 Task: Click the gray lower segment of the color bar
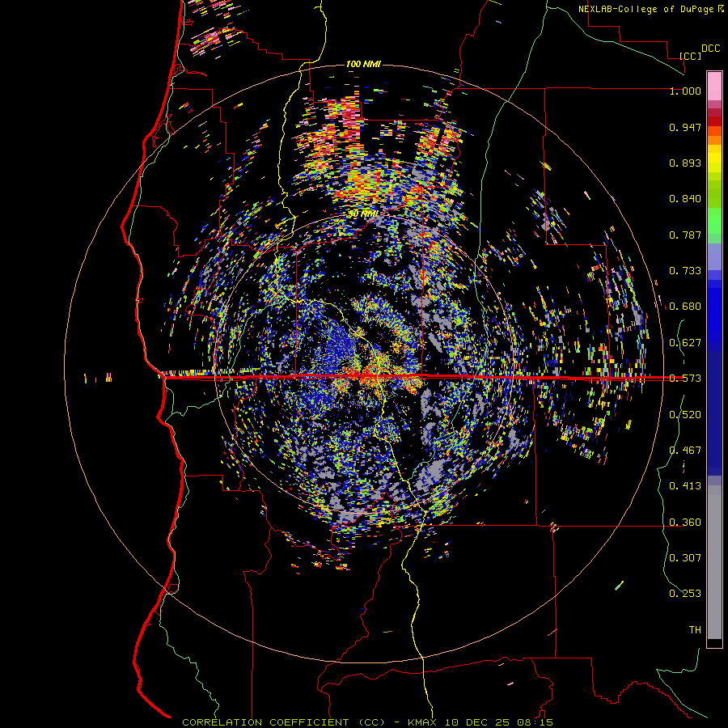pos(714,562)
